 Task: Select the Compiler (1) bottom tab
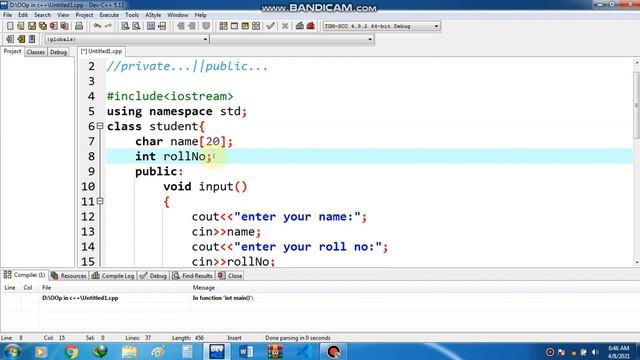[24, 275]
